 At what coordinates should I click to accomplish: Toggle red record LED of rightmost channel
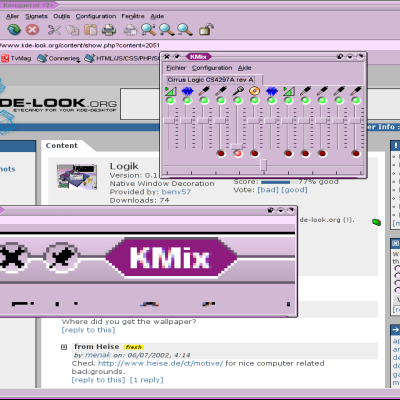point(356,153)
